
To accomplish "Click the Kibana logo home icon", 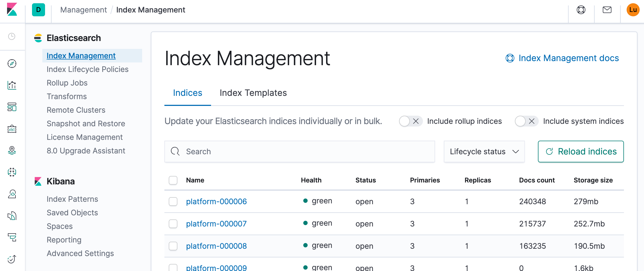I will [x=12, y=10].
